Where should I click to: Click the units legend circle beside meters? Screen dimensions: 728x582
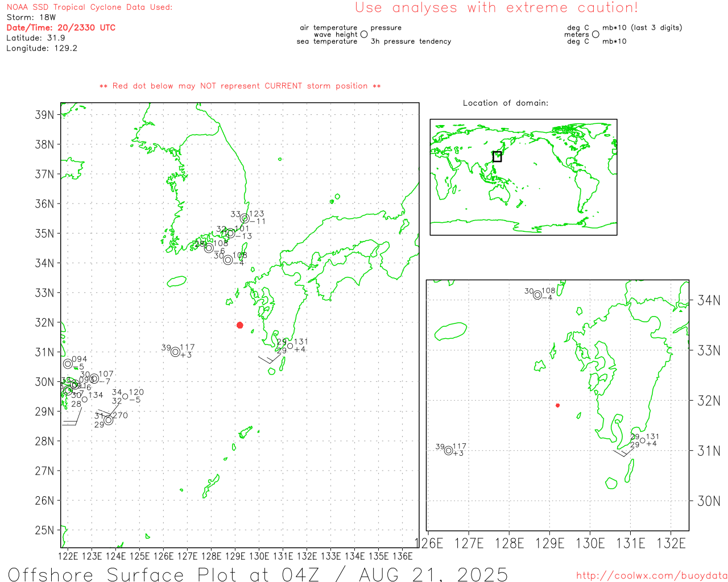click(x=595, y=34)
